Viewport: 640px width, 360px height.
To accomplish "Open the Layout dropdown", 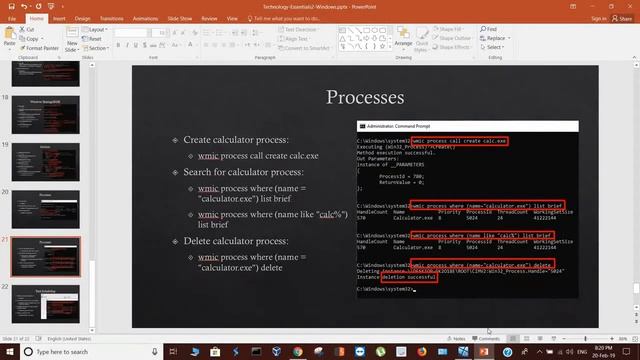I will 95,29.
